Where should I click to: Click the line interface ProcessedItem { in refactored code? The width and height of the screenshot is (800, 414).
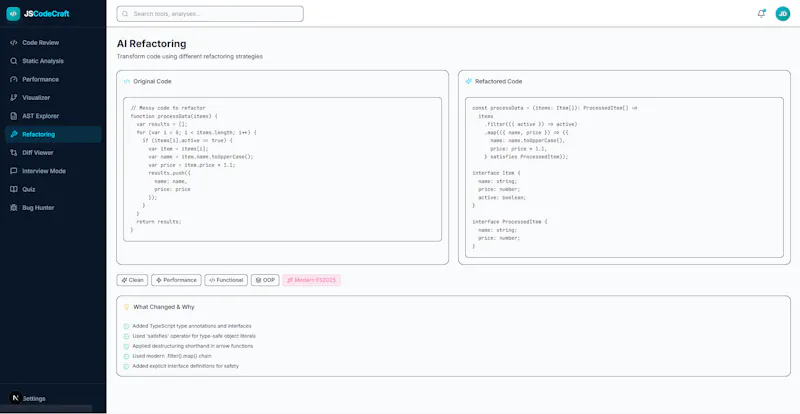pyautogui.click(x=510, y=222)
